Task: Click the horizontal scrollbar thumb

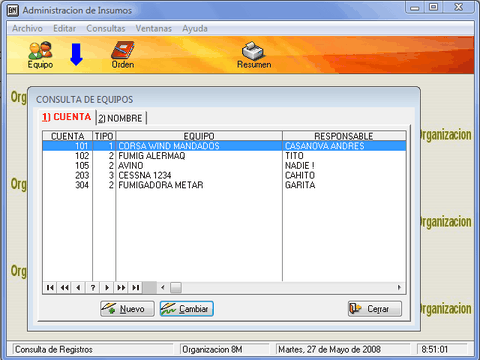Action: click(176, 287)
